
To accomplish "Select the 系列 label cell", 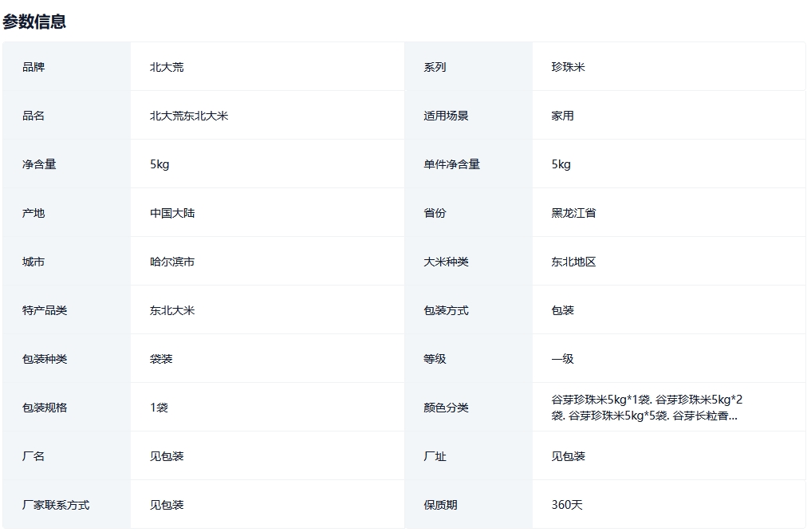I will [435, 67].
